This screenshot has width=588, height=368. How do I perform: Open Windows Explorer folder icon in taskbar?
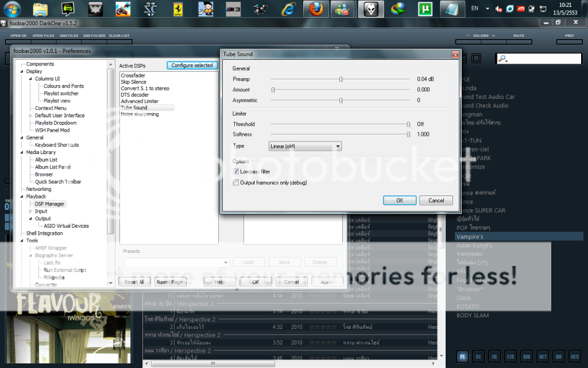40,9
